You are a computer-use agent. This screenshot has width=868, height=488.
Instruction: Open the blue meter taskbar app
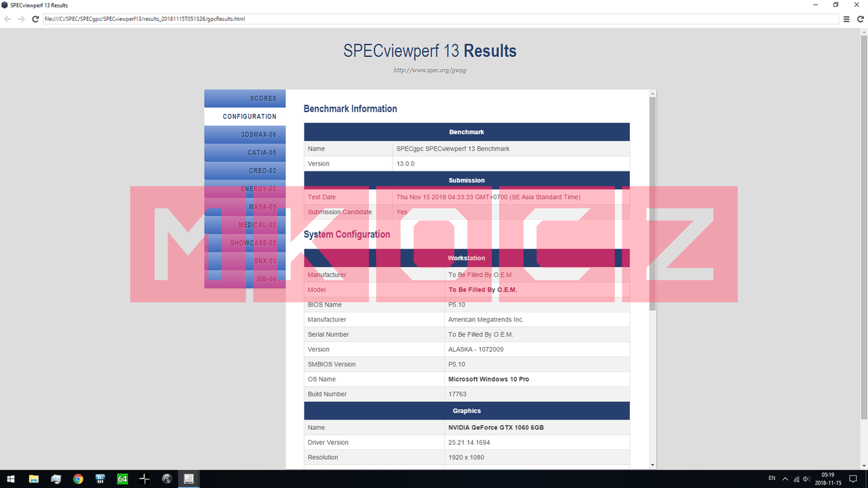100,479
